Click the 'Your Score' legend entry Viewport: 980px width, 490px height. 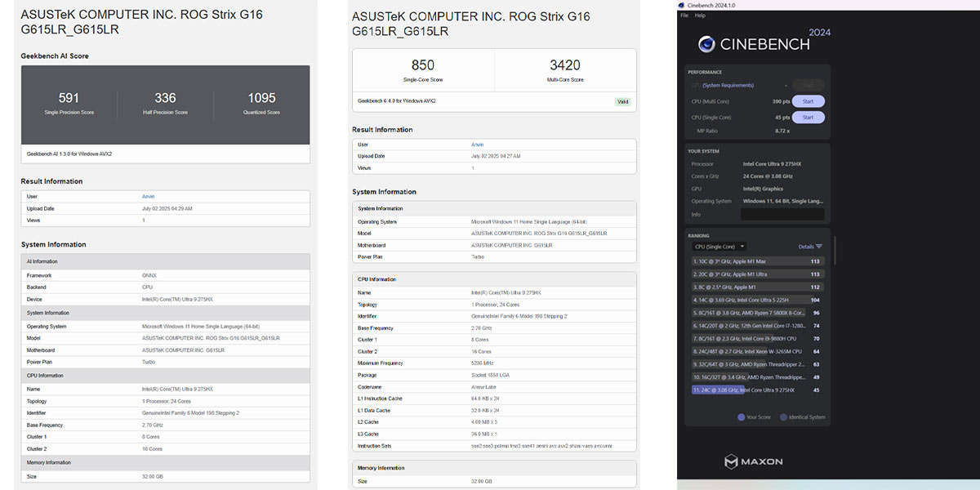755,417
